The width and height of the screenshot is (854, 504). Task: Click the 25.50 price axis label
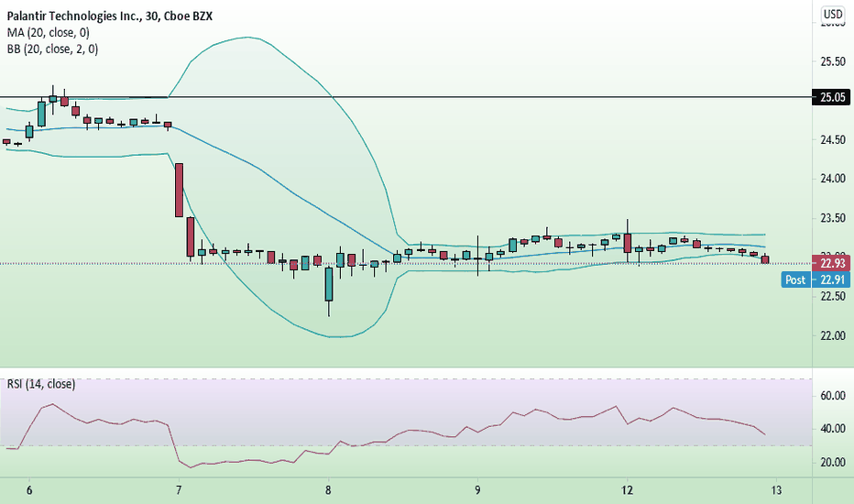pyautogui.click(x=833, y=61)
